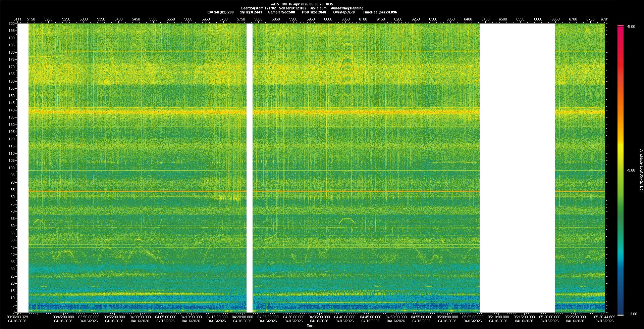The width and height of the screenshot is (644, 329).
Task: Click the wide white data gap near 05:10:00
Action: click(517, 168)
